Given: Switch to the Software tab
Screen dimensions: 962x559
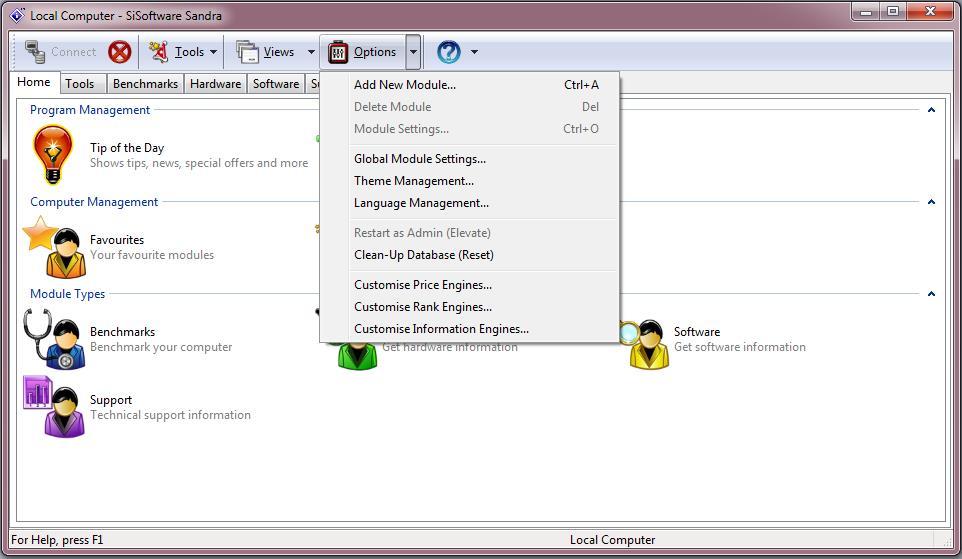Looking at the screenshot, I should coord(276,83).
